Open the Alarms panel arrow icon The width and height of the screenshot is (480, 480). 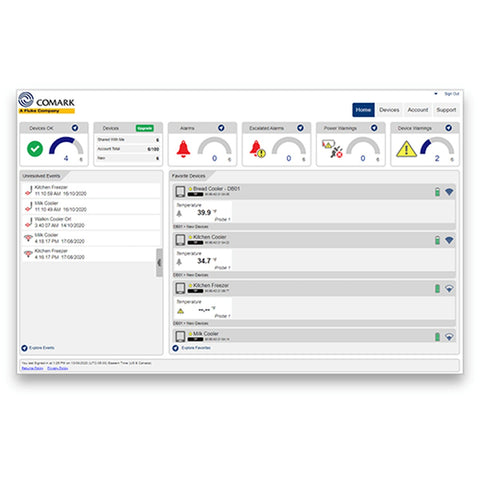[x=221, y=128]
